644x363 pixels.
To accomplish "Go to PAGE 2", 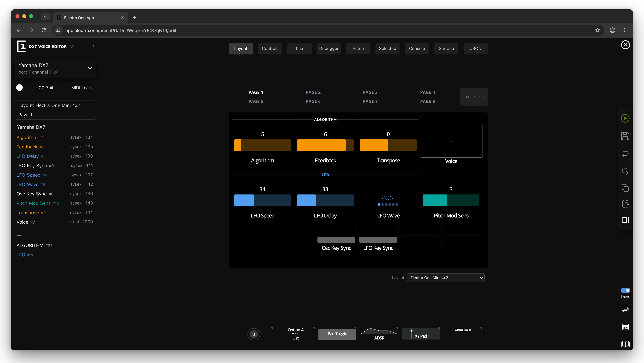I will tap(313, 92).
